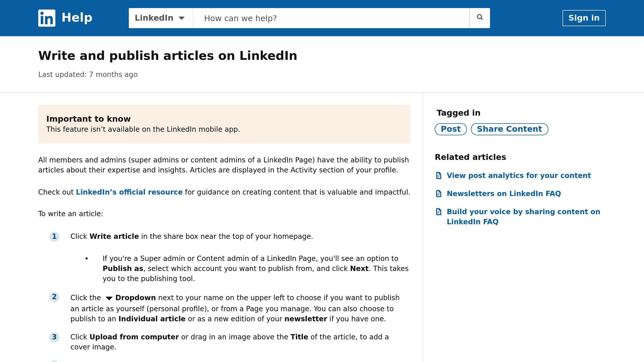The height and width of the screenshot is (362, 644).
Task: Click the document icon beside Newsletters on LinkedIn FAQ
Action: click(439, 194)
